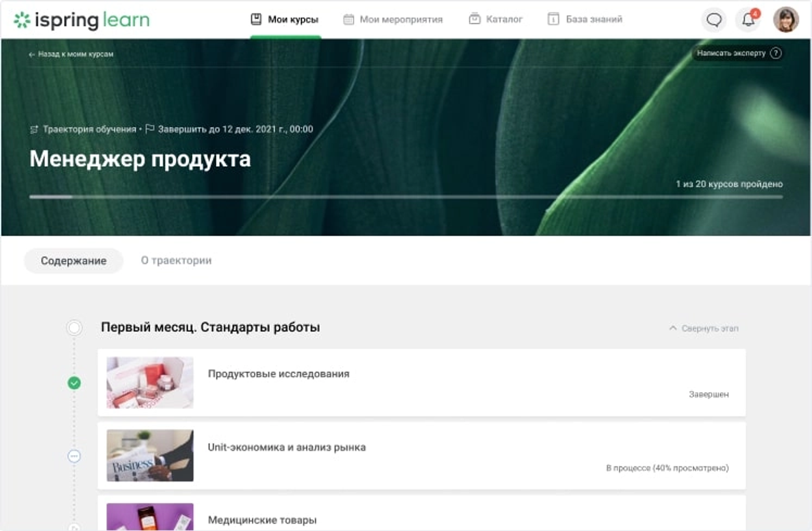Click the learning track icon near Траектория обучения
The image size is (812, 531).
click(34, 129)
